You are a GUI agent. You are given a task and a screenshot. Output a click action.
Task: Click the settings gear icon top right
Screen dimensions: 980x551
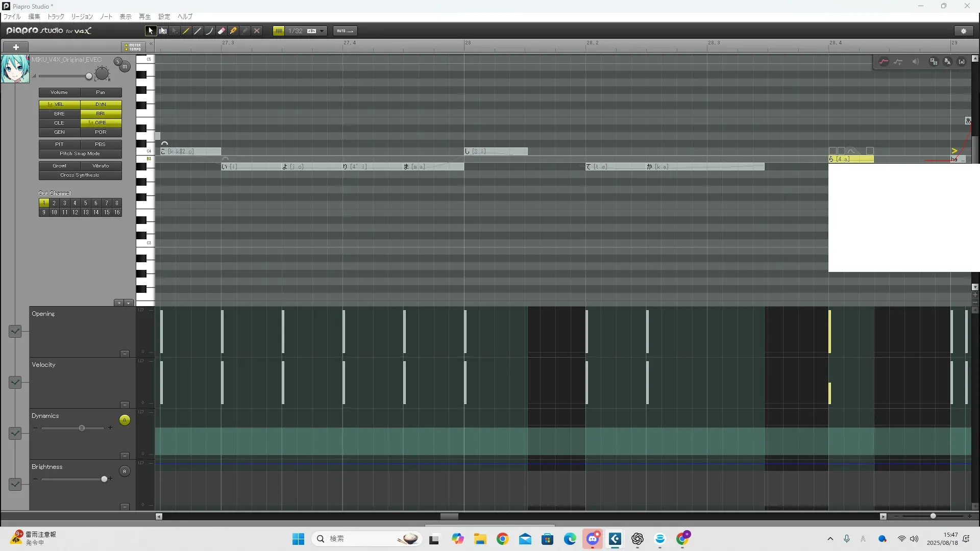(964, 31)
